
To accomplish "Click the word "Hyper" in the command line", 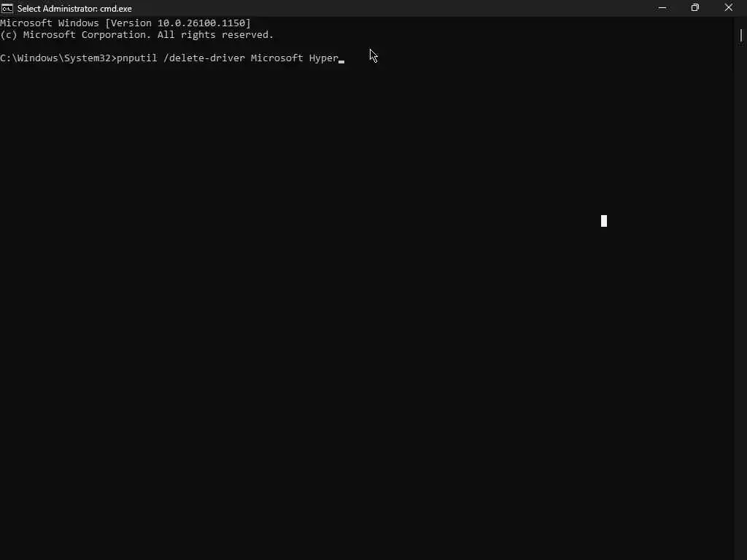I will [323, 58].
